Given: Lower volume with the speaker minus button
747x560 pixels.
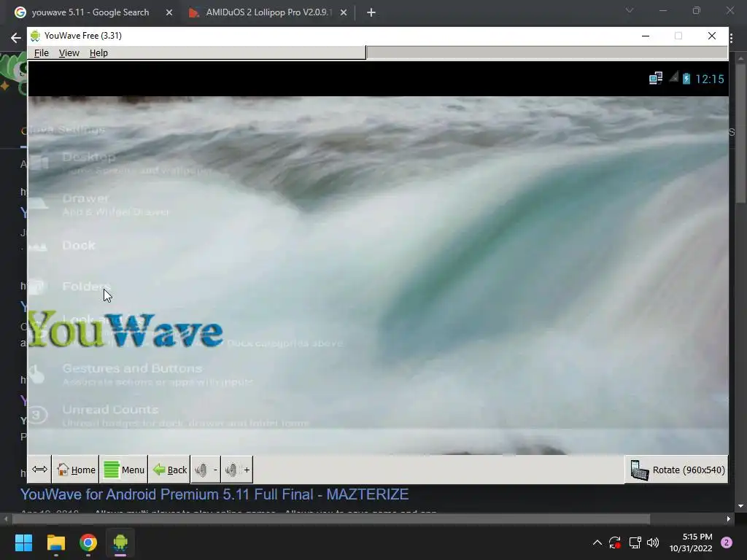Looking at the screenshot, I should coord(205,470).
